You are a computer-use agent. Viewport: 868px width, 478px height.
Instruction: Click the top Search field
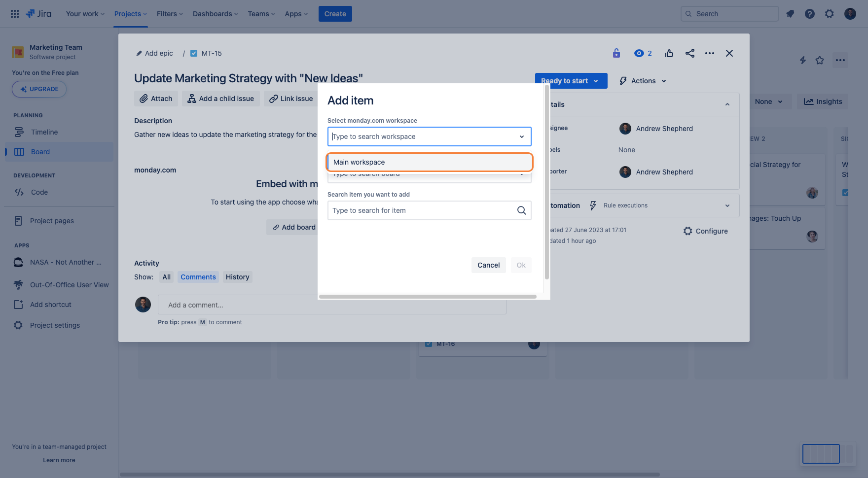click(x=730, y=14)
